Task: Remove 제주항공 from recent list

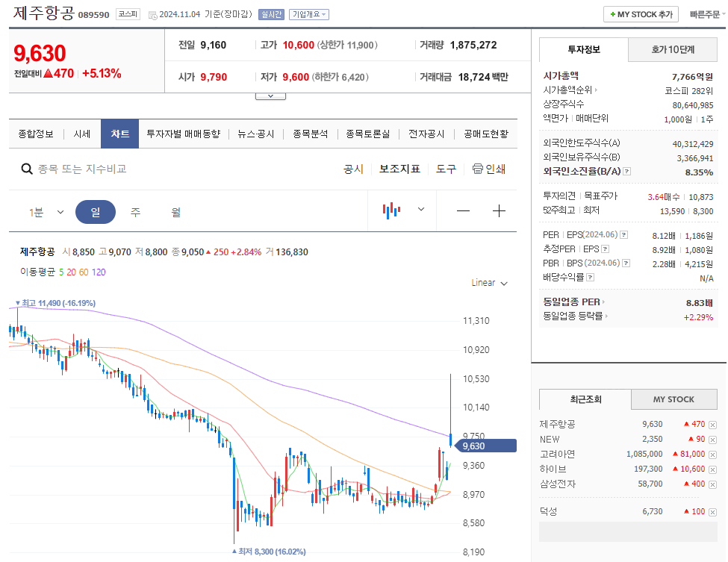Action: 712,425
